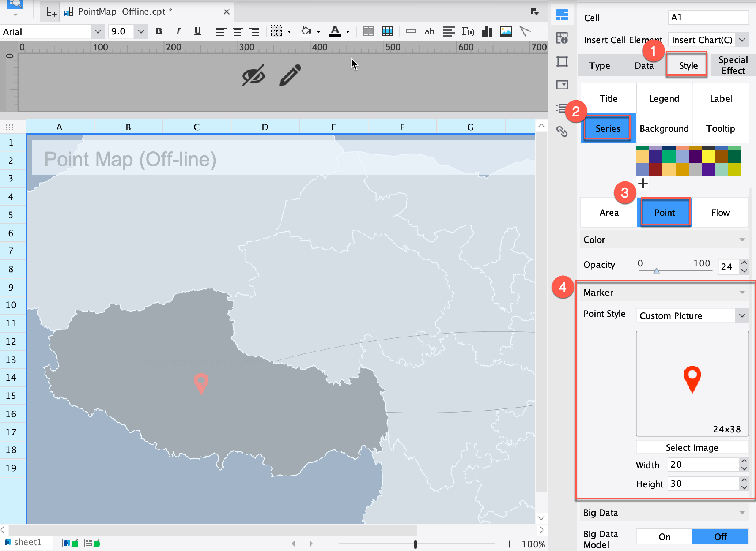Screen dimensions: 756x551
Task: Select the Flow series type
Action: [x=720, y=213]
